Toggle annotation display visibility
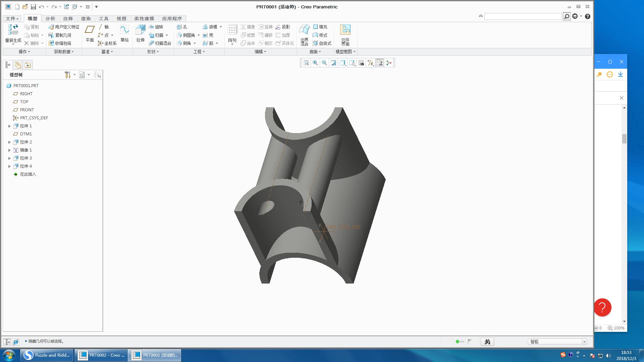The width and height of the screenshot is (644, 362). [x=379, y=63]
